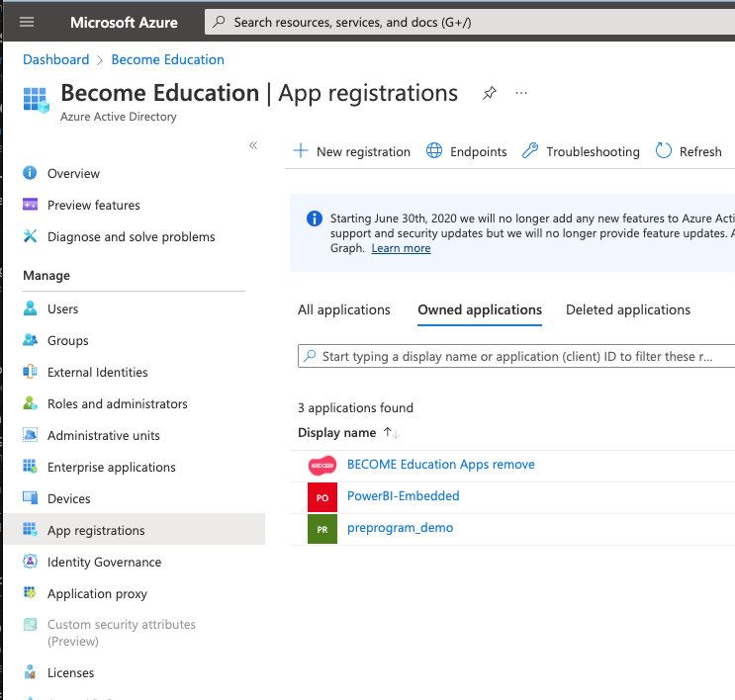Switch to All applications tab
This screenshot has width=735, height=700.
tap(344, 309)
